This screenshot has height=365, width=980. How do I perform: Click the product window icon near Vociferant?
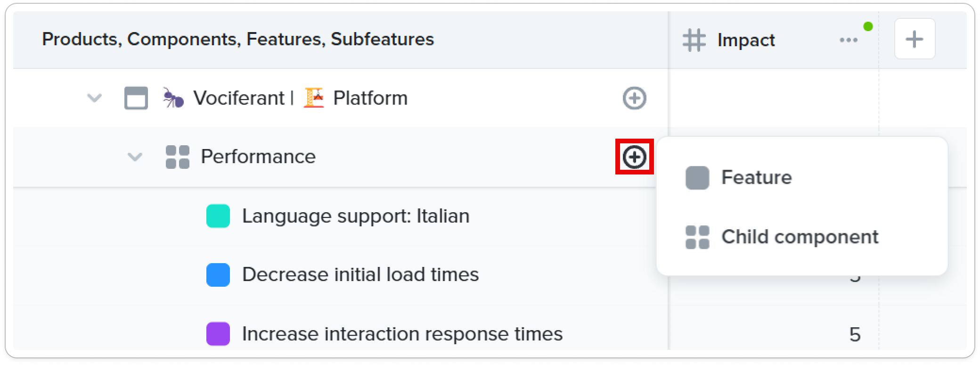(x=136, y=98)
